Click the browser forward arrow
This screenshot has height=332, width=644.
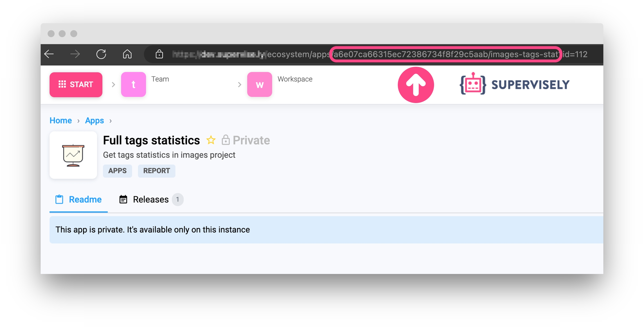(75, 54)
